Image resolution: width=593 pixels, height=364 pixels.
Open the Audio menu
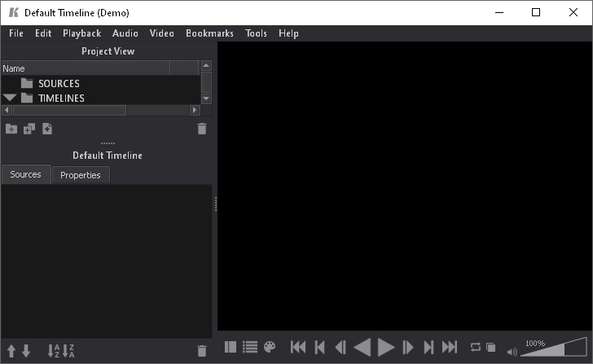pyautogui.click(x=125, y=33)
